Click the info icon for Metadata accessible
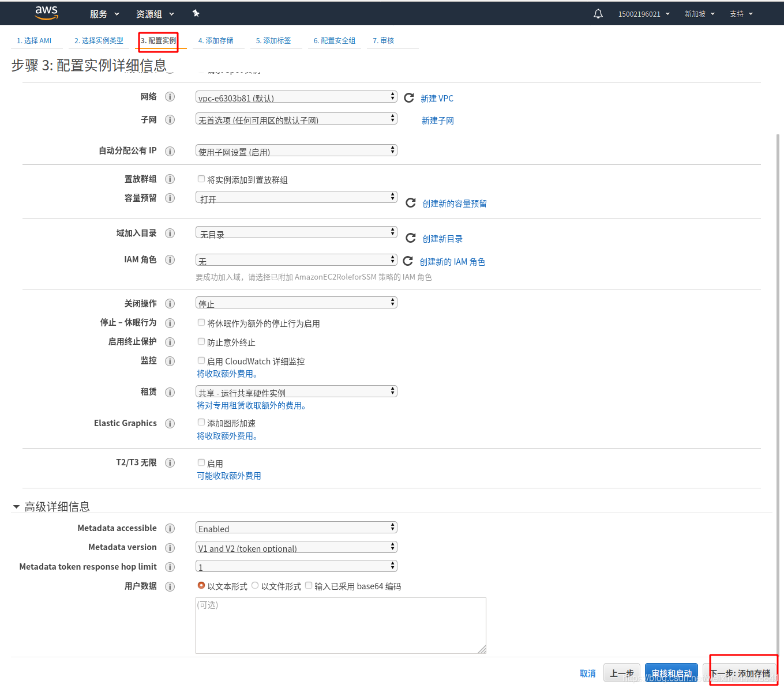Image resolution: width=784 pixels, height=689 pixels. (170, 529)
